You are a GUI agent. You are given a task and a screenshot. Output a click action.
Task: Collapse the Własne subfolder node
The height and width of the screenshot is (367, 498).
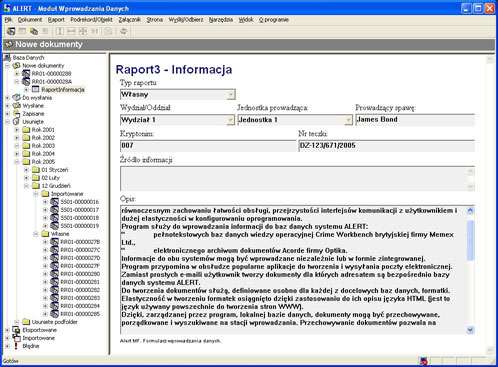point(36,234)
